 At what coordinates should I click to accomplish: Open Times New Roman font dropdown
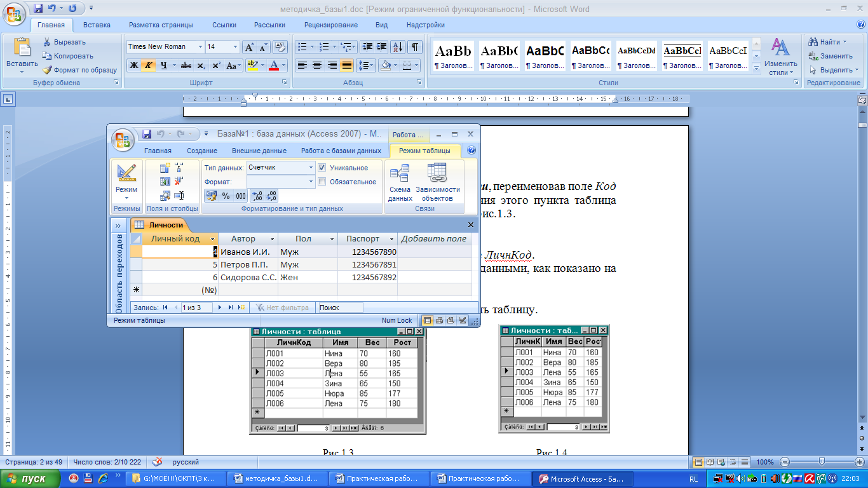pos(200,47)
